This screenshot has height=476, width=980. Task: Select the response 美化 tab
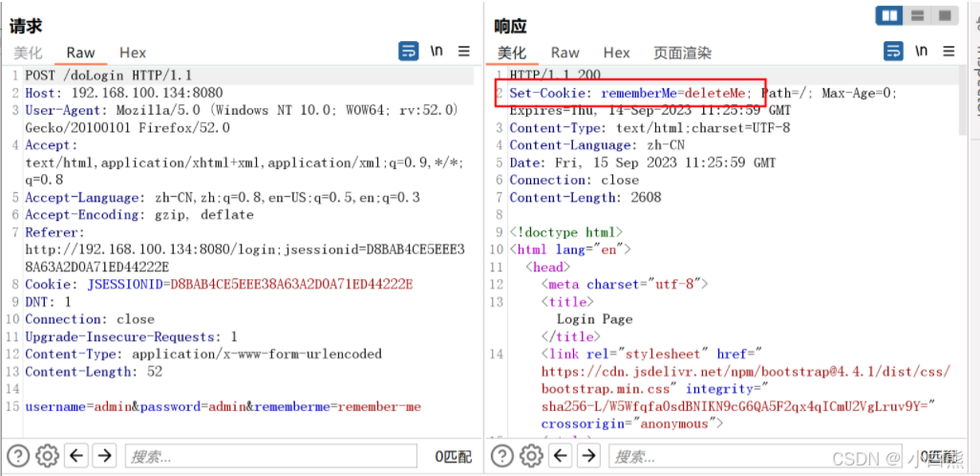[512, 53]
